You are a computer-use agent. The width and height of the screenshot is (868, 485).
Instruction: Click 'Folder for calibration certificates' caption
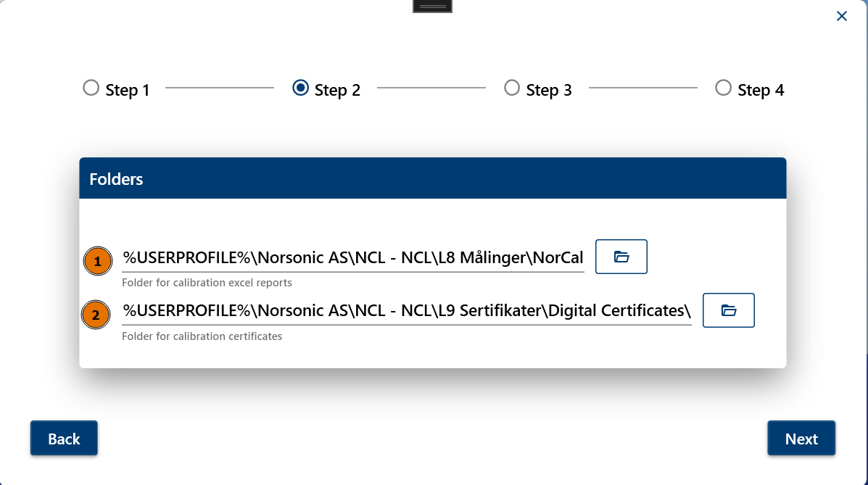(202, 336)
